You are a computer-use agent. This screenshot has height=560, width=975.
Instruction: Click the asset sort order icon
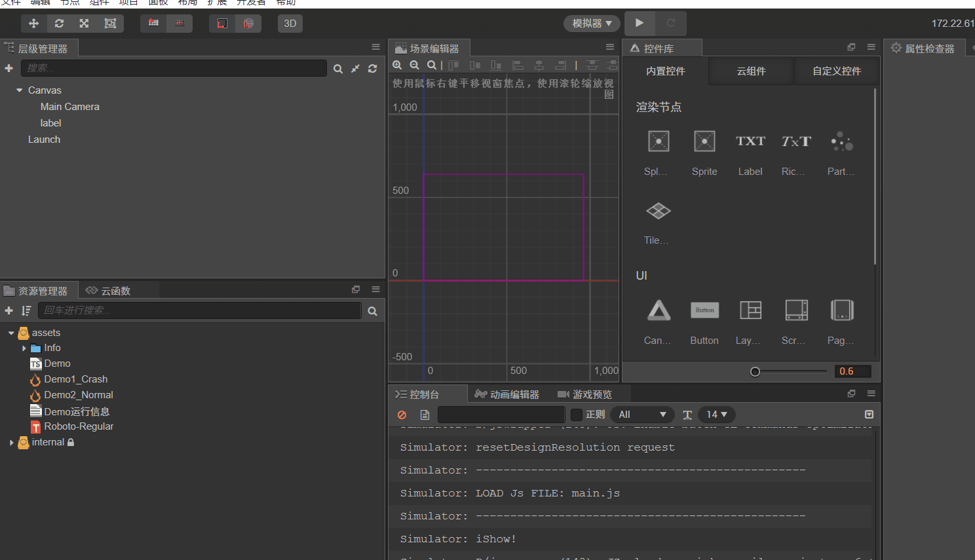(x=26, y=310)
